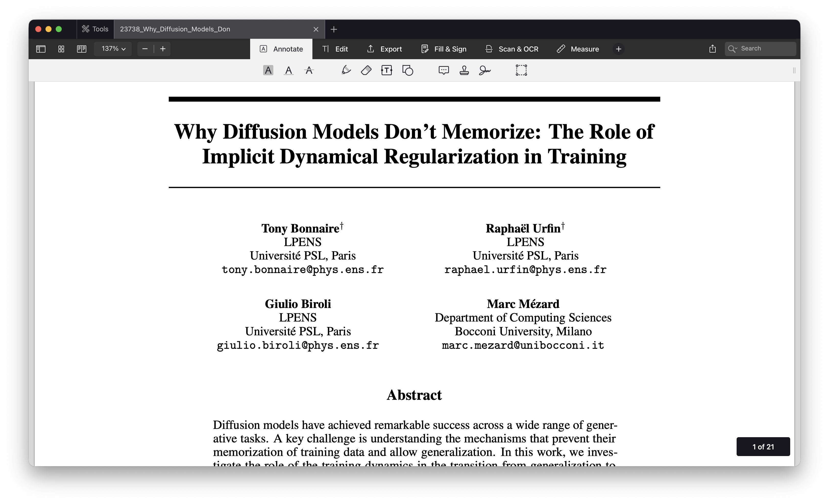Select the strikethrough text tool
Screen dimensions: 829x504
tap(309, 70)
